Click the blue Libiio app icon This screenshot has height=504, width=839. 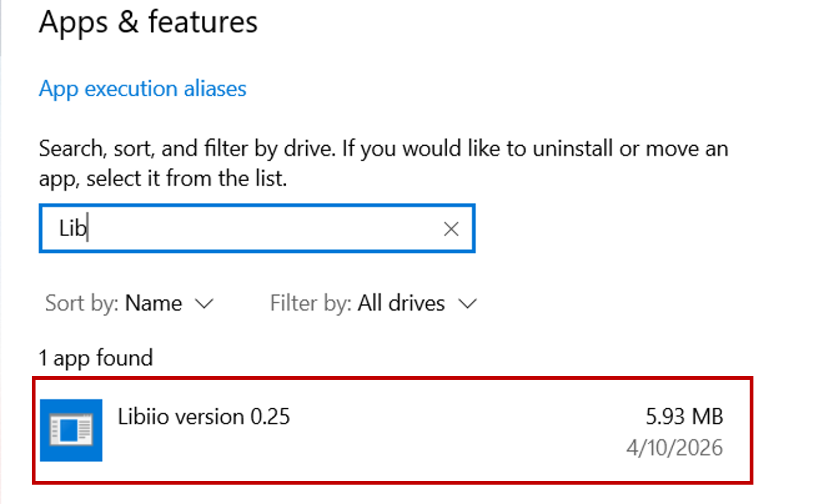coord(71,430)
